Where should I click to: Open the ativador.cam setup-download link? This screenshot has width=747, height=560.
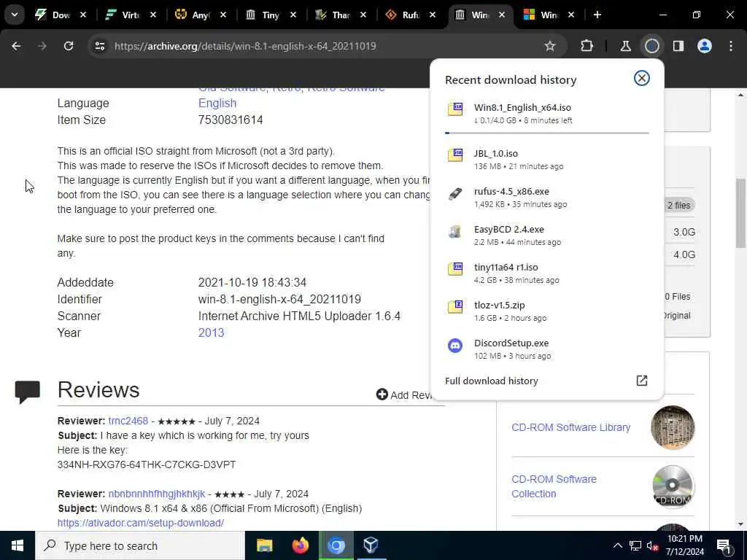click(141, 523)
